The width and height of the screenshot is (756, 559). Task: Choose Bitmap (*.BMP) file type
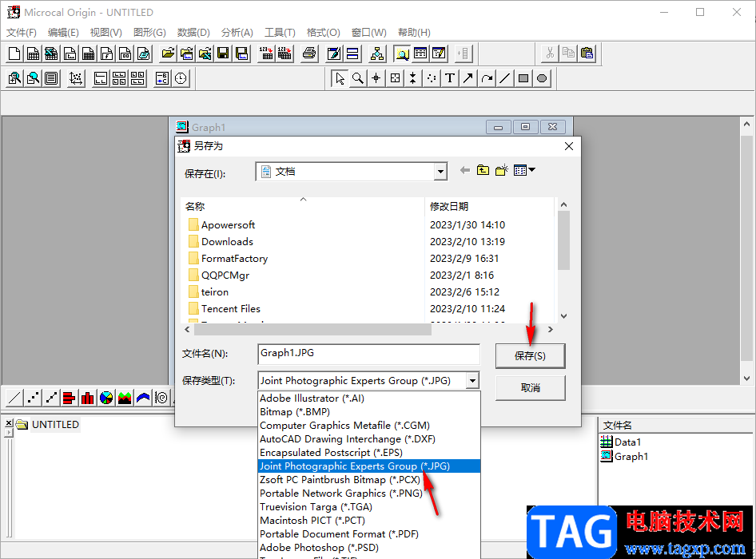pos(369,412)
